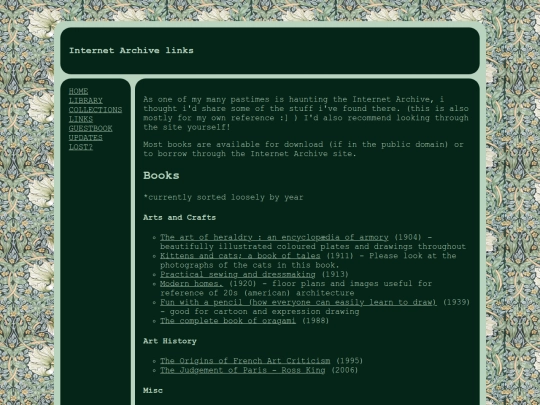The height and width of the screenshot is (405, 540).
Task: Visit the LINKS page
Action: point(81,119)
